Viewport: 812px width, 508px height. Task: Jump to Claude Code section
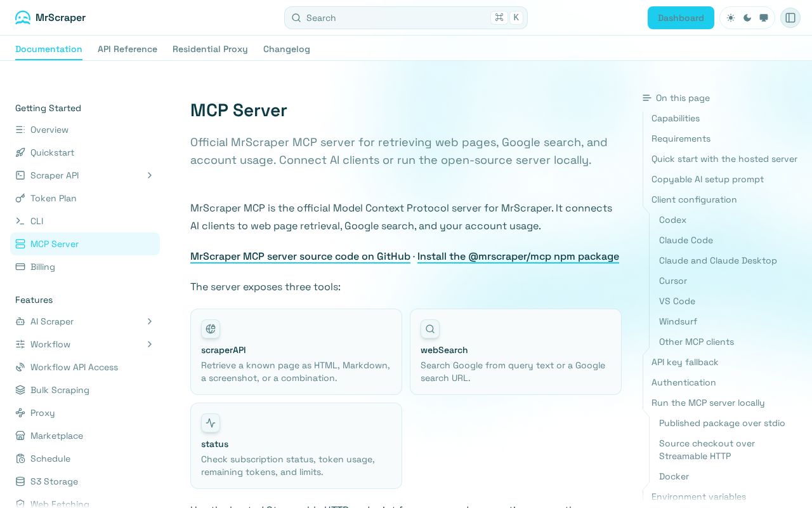pyautogui.click(x=686, y=240)
